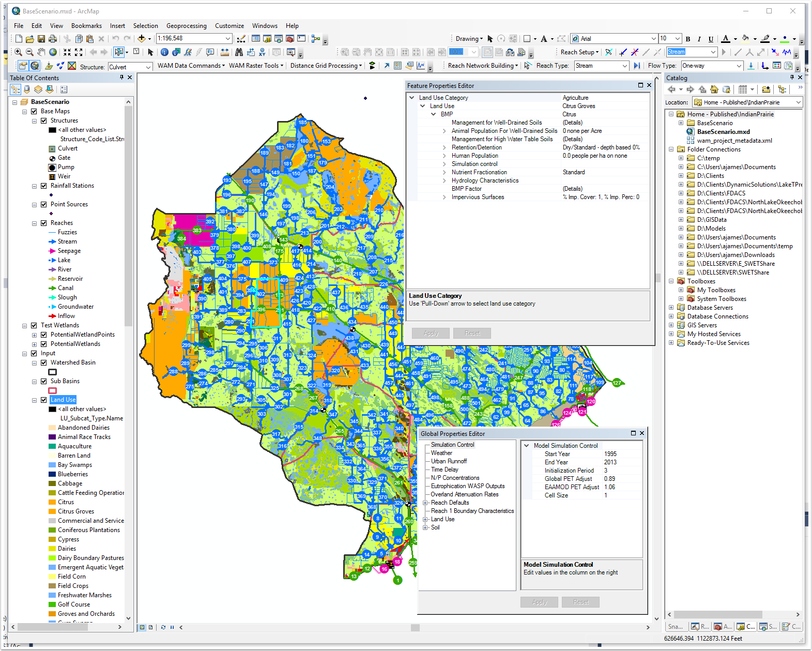Open the Add Data tool
The height and width of the screenshot is (651, 812).
coord(141,39)
